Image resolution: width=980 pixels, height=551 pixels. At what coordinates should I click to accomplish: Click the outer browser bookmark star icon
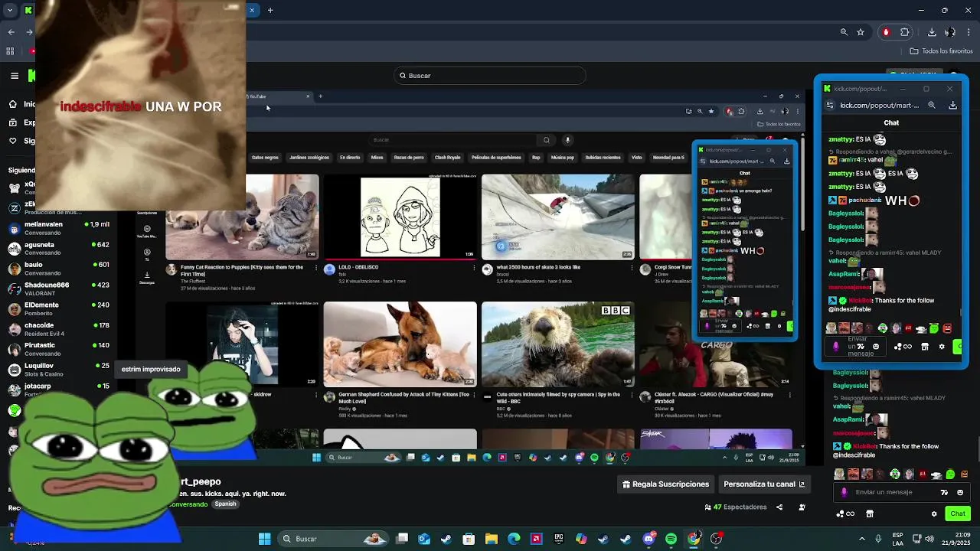tap(861, 32)
